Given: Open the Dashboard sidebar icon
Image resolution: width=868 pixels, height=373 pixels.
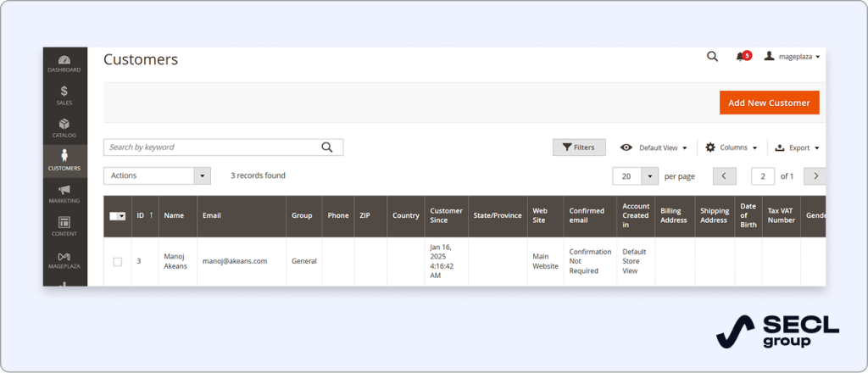Looking at the screenshot, I should (64, 63).
